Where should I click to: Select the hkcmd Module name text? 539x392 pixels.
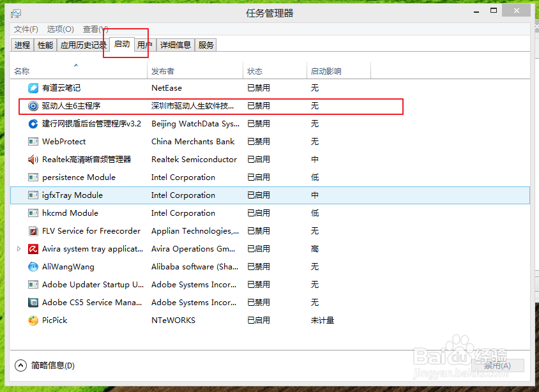coord(70,213)
